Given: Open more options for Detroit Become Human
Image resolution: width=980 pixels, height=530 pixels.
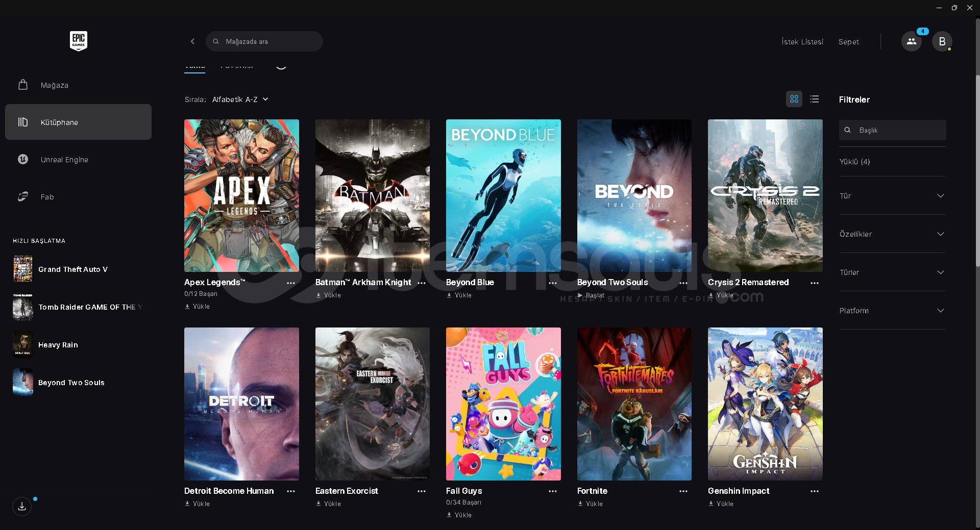Looking at the screenshot, I should click(291, 491).
